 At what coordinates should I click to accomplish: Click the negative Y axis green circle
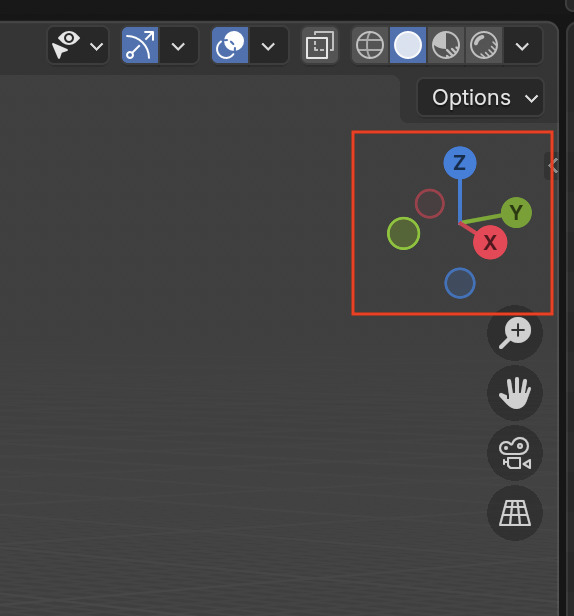point(403,233)
